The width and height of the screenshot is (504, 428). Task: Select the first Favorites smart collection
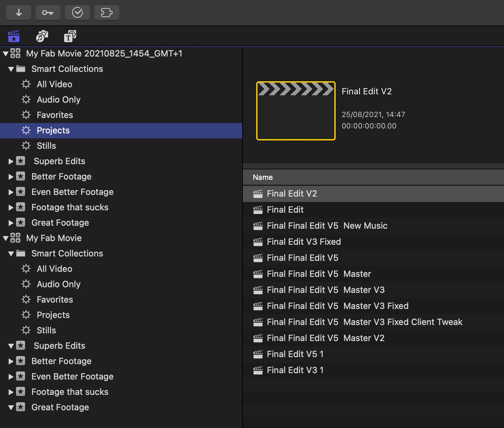click(x=121, y=115)
